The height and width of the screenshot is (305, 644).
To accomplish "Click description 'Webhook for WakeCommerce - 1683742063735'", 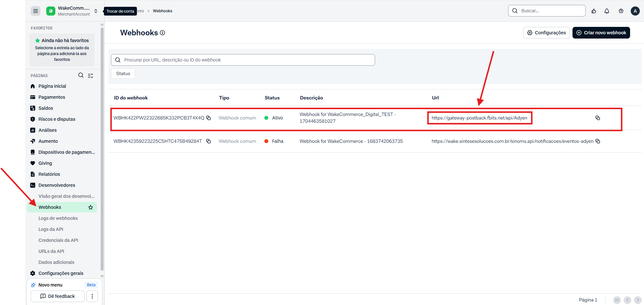I will 351,141.
